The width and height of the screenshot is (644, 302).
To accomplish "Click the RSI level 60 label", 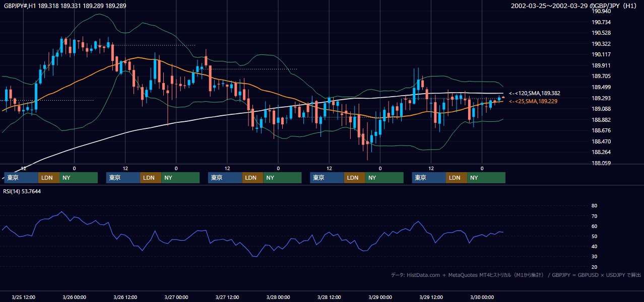I will pyautogui.click(x=594, y=226).
